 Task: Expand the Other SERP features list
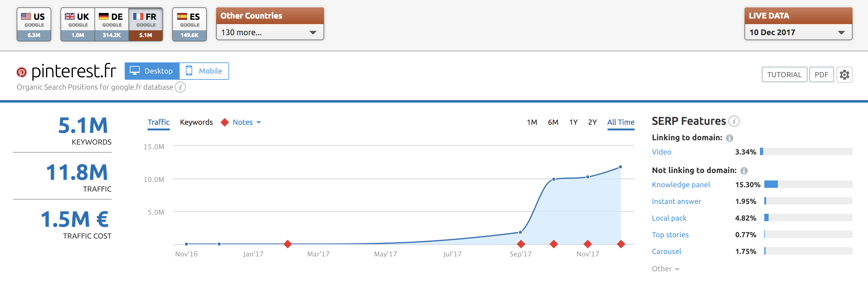click(666, 269)
